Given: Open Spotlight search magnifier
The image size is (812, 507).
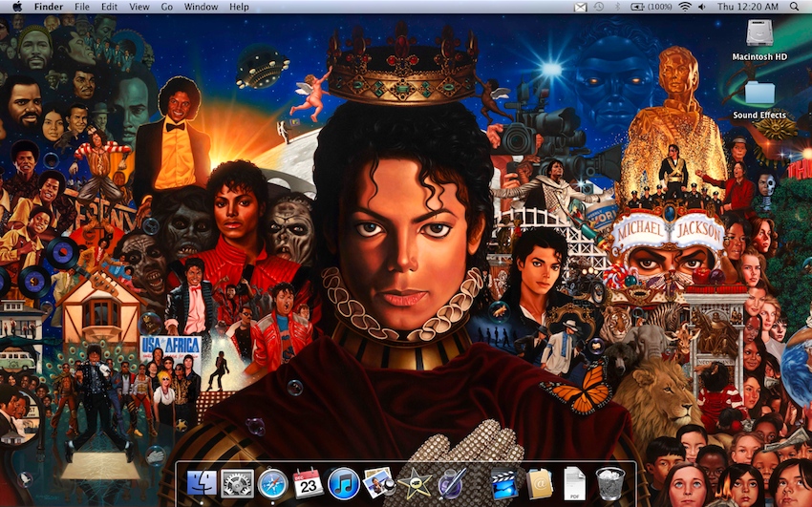Looking at the screenshot, I should point(795,7).
